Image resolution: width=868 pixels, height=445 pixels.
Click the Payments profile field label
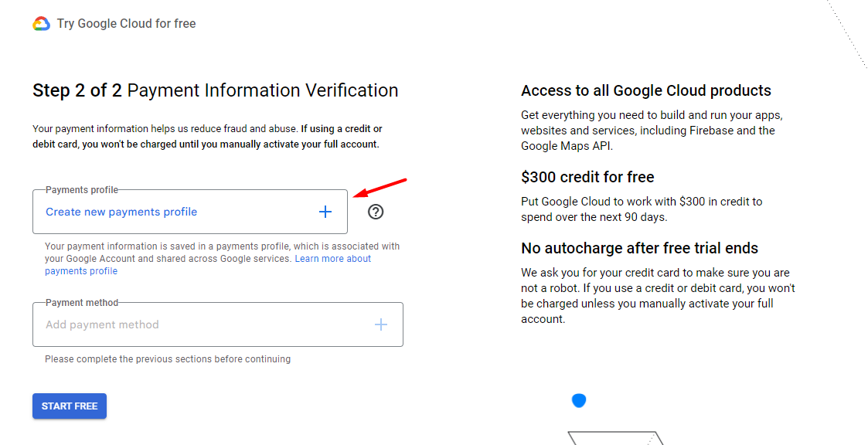(82, 190)
